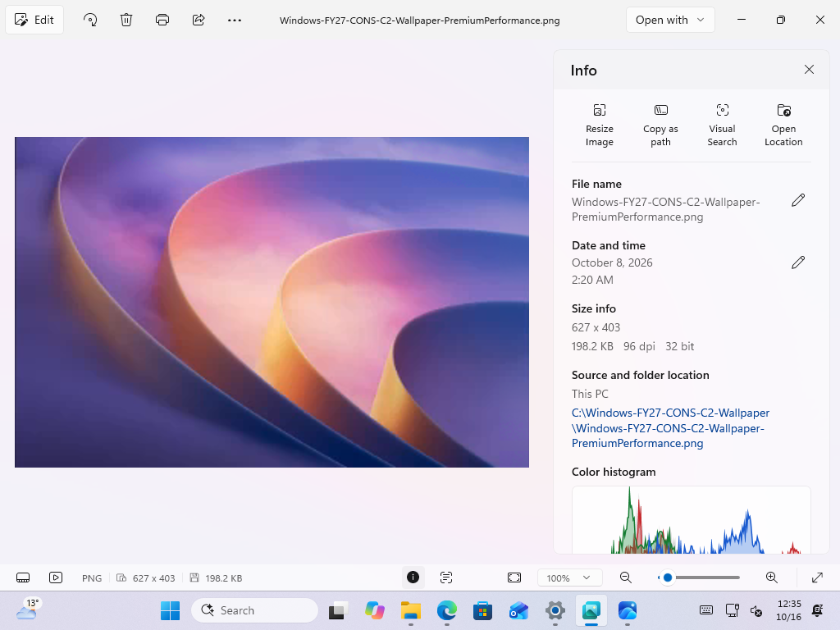Viewport: 840px width, 630px height.
Task: Edit the file name with pencil icon
Action: (798, 200)
